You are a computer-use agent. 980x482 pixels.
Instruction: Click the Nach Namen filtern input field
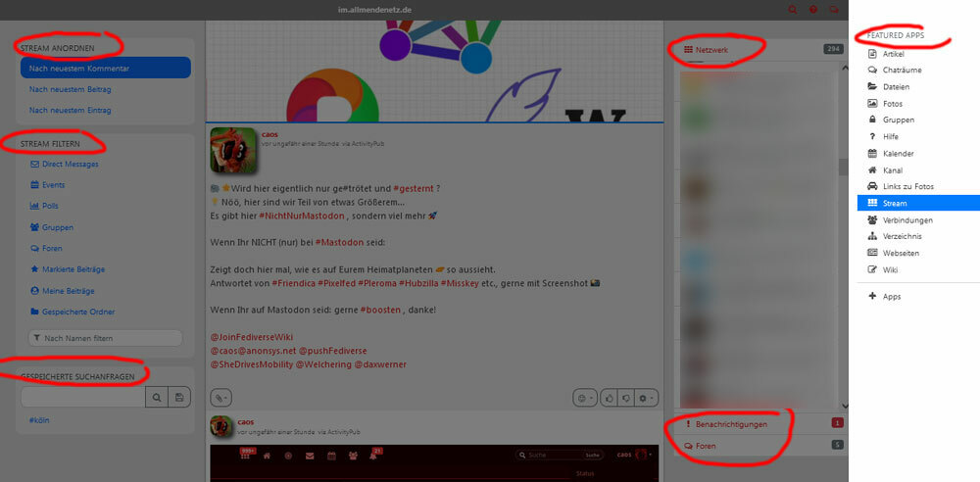tap(106, 338)
